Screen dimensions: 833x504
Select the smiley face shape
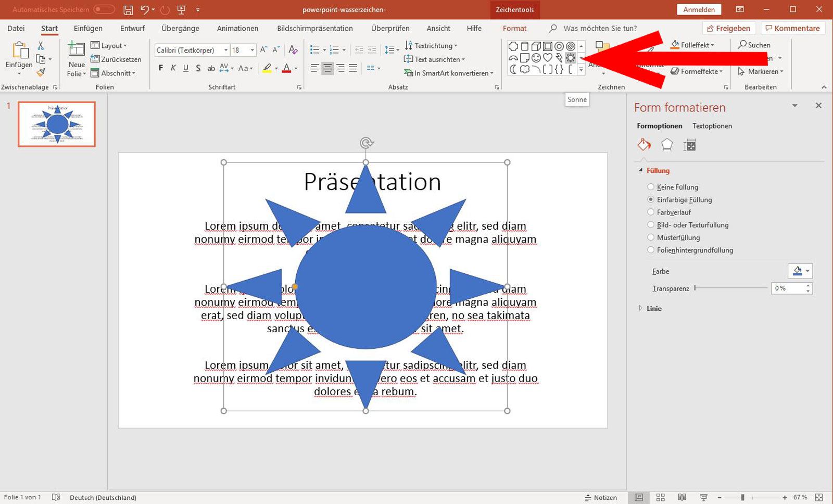(x=536, y=58)
